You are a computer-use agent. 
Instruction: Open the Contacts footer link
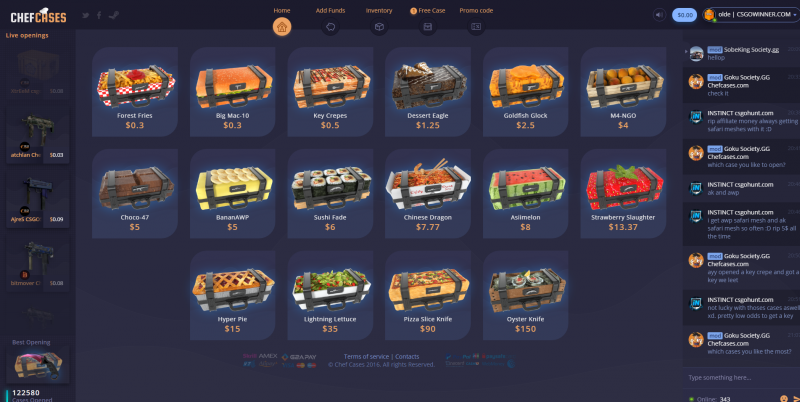coord(407,357)
